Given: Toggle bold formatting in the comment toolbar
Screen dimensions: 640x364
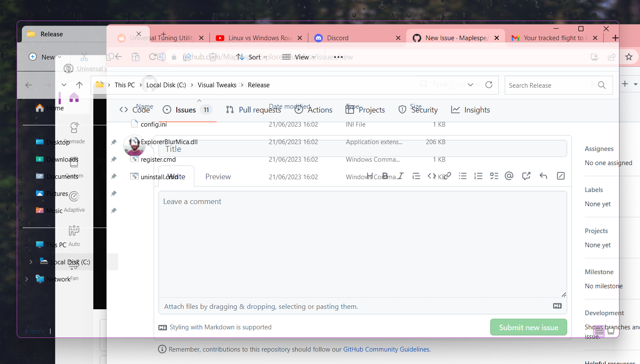Looking at the screenshot, I should [385, 175].
